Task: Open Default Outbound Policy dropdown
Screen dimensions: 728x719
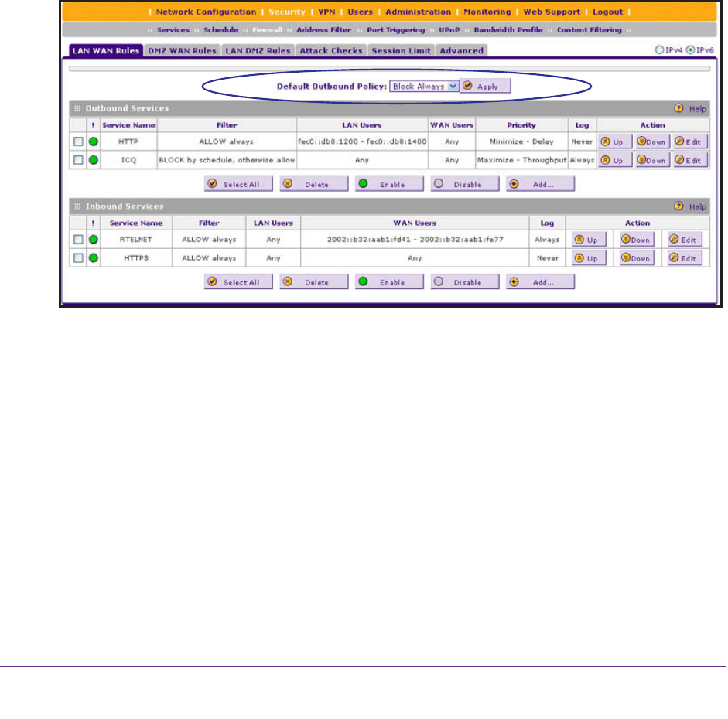Action: pyautogui.click(x=425, y=87)
